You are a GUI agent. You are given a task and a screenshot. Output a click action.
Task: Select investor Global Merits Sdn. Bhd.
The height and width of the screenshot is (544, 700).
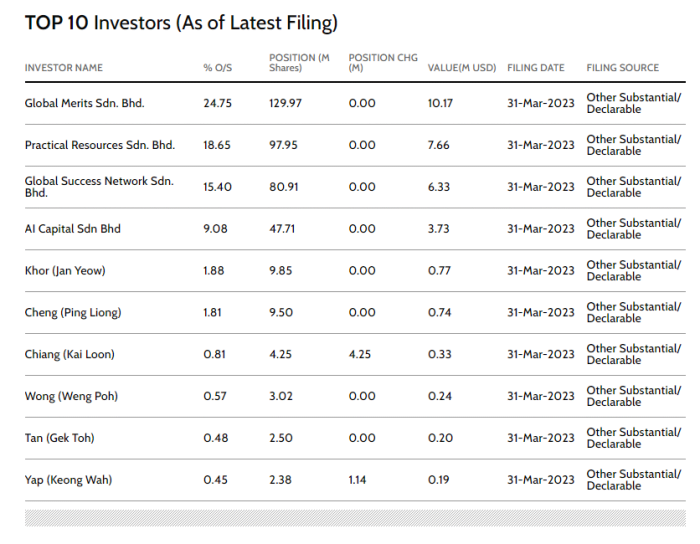[84, 103]
